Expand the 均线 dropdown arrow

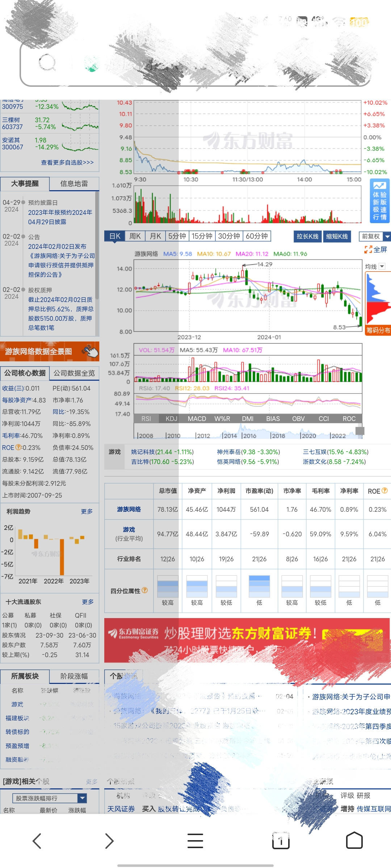point(382,266)
